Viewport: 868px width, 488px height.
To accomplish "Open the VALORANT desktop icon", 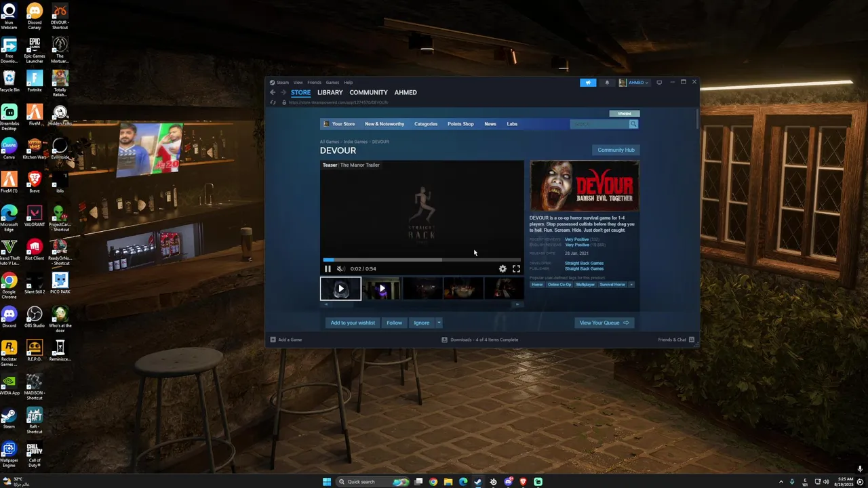I will coord(35,216).
